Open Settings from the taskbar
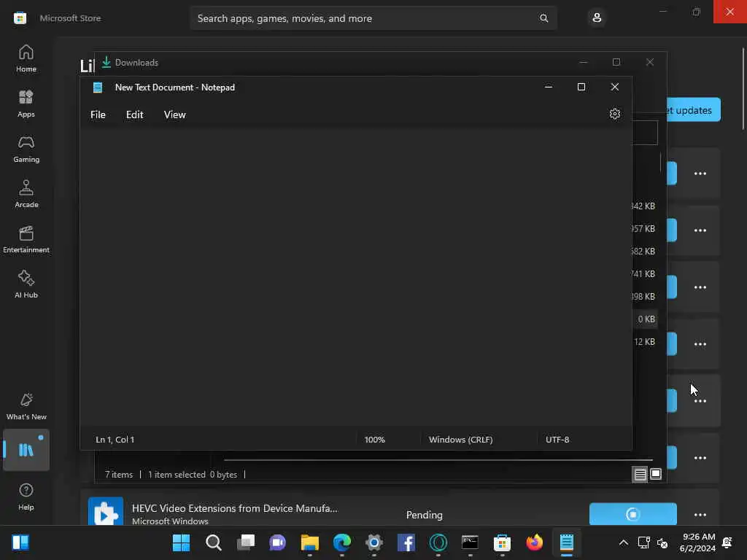 coord(374,542)
